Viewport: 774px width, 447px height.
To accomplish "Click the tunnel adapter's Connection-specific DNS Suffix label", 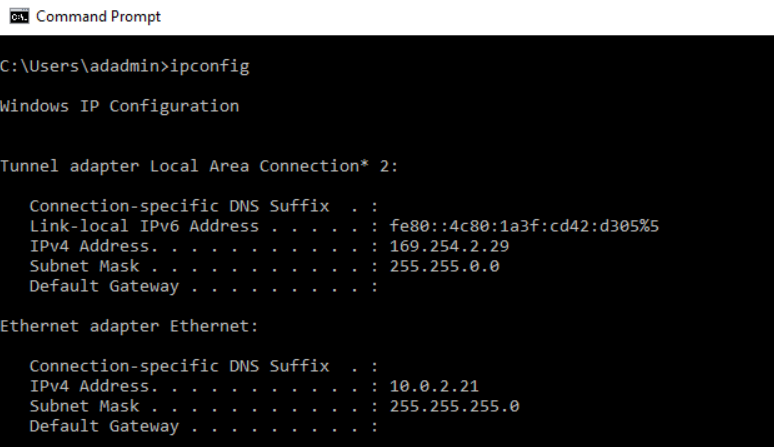I will 179,206.
